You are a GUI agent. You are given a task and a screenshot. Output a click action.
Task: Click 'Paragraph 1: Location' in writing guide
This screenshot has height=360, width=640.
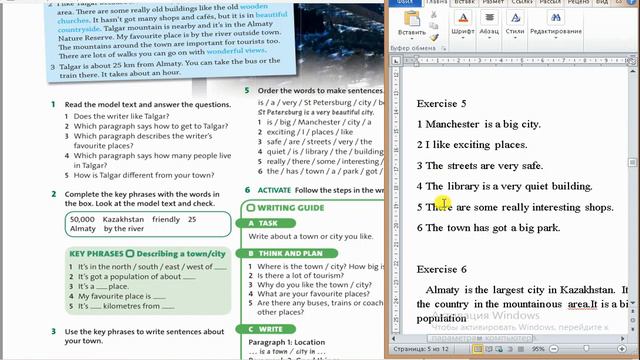(x=287, y=342)
